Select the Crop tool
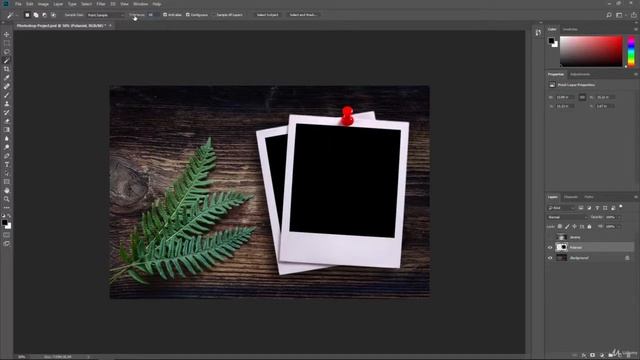 (7, 69)
